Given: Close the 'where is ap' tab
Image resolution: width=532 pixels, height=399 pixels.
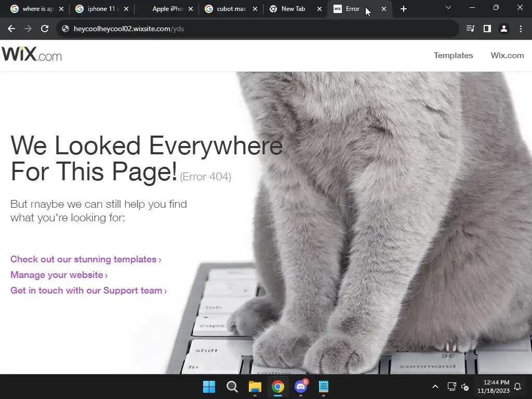Looking at the screenshot, I should 61,9.
